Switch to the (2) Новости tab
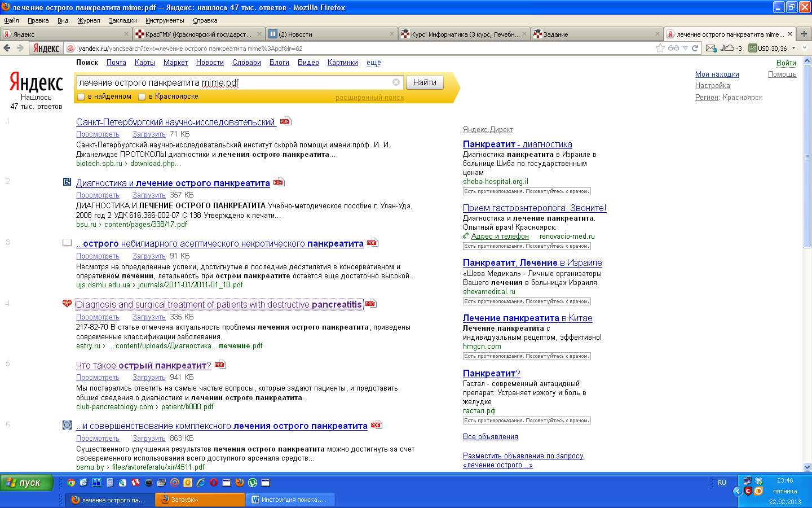Screen dimensions: 812x508 click(331, 34)
